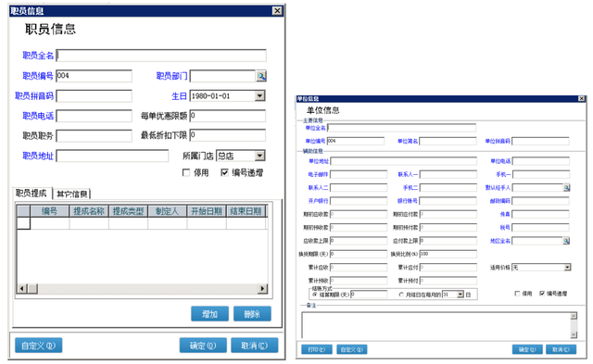
Task: Expand the 适用价格 dropdown
Action: (567, 268)
